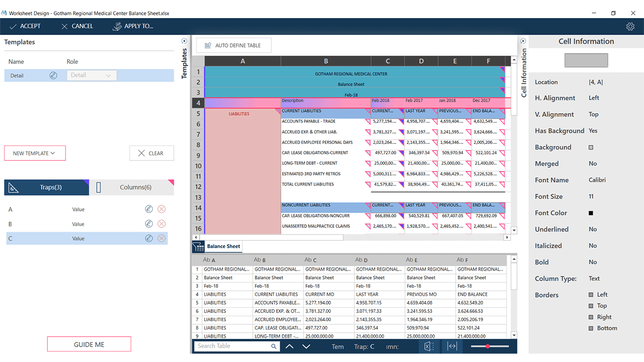Select the column width adjustment icon
The height and width of the screenshot is (362, 644).
[x=452, y=346]
